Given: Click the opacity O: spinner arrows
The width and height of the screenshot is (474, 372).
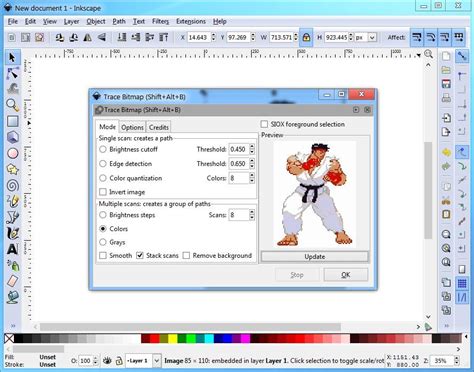Looking at the screenshot, I should (x=95, y=361).
